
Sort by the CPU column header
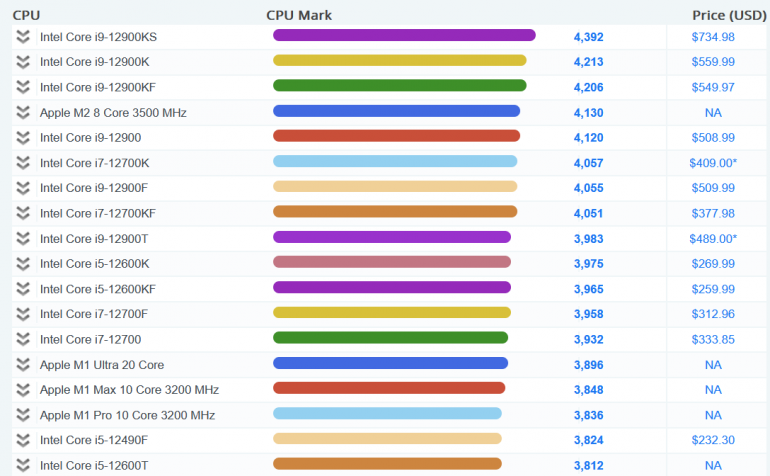tap(26, 15)
